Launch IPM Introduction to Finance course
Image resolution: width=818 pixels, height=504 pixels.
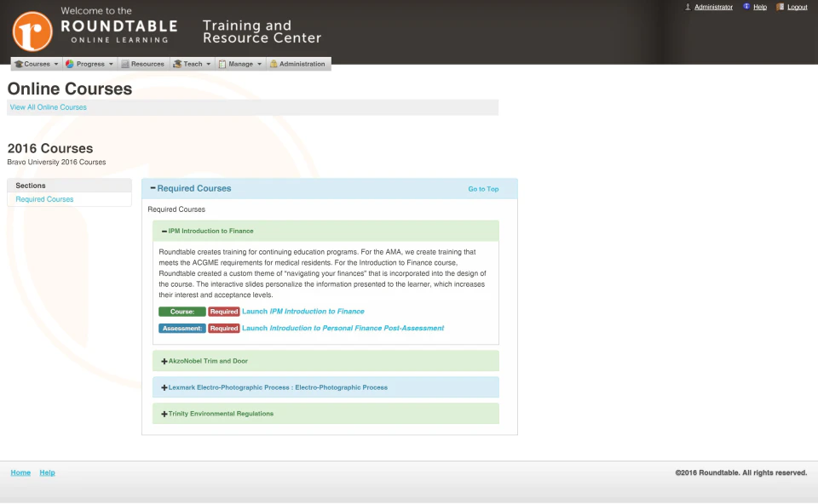[x=302, y=311]
